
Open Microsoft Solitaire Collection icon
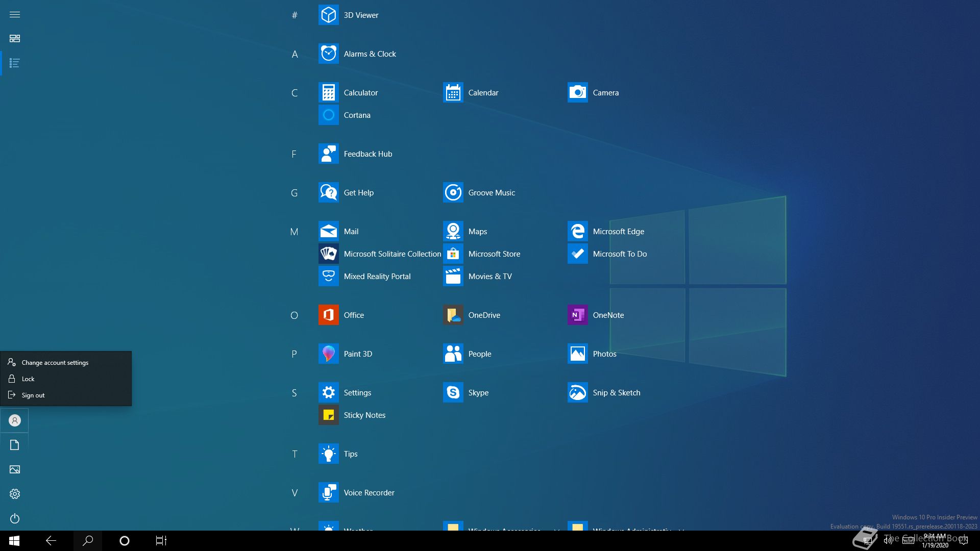tap(328, 254)
